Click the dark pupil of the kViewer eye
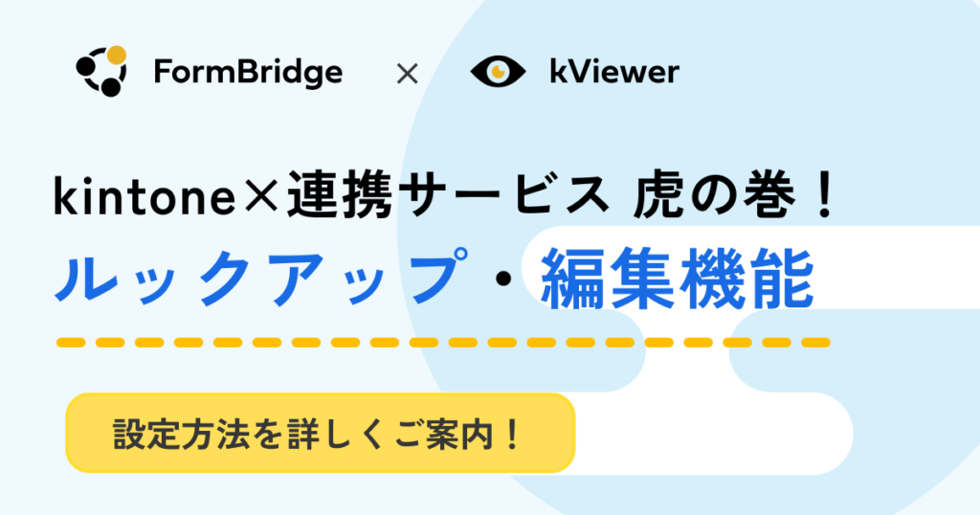 click(x=498, y=72)
